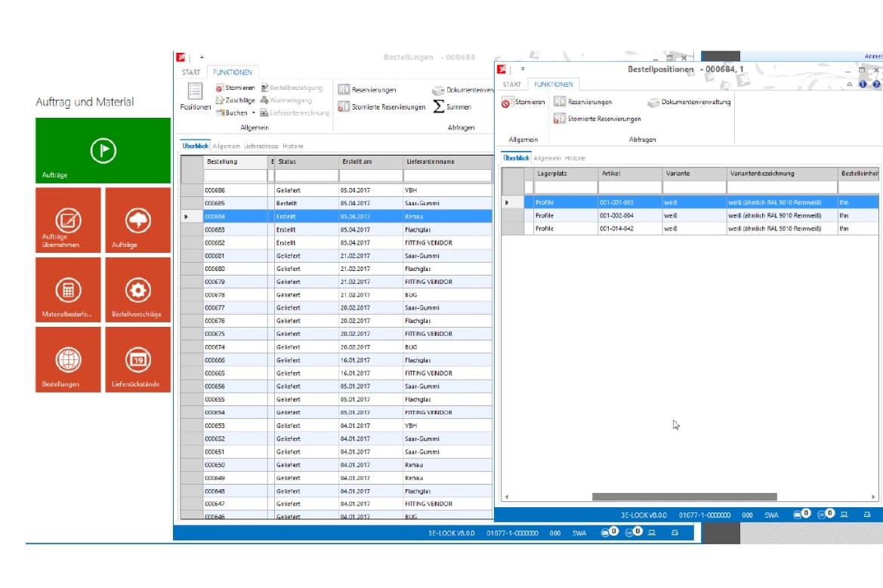This screenshot has width=883, height=588.
Task: Click Reservierungen in Bestellpositionen window
Action: coord(583,102)
